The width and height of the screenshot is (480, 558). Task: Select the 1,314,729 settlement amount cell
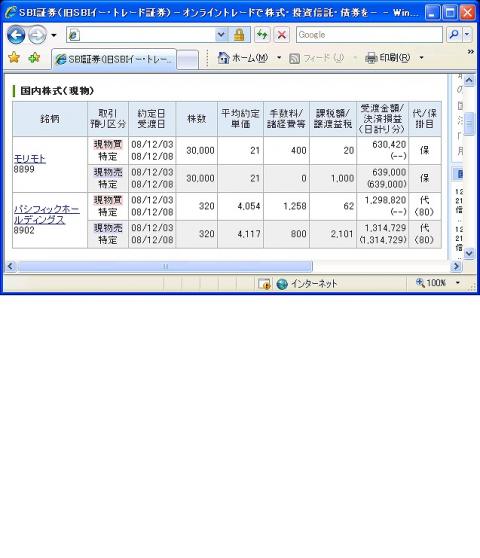tap(383, 234)
